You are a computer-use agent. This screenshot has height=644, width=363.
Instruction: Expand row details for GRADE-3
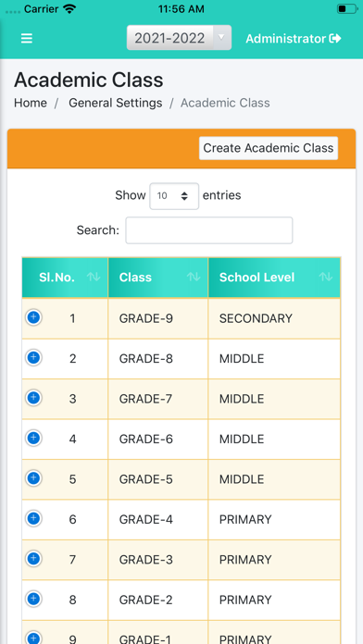33,559
